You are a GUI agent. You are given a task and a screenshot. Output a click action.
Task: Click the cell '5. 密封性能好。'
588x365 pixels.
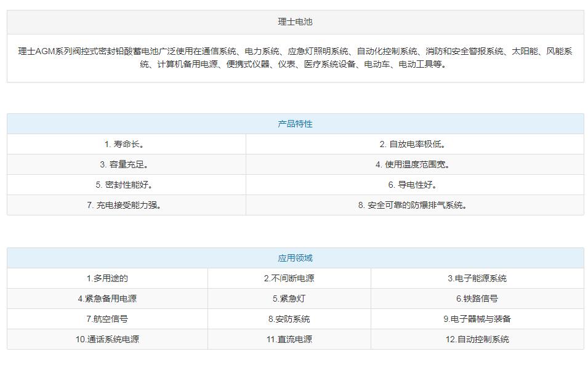[126, 185]
